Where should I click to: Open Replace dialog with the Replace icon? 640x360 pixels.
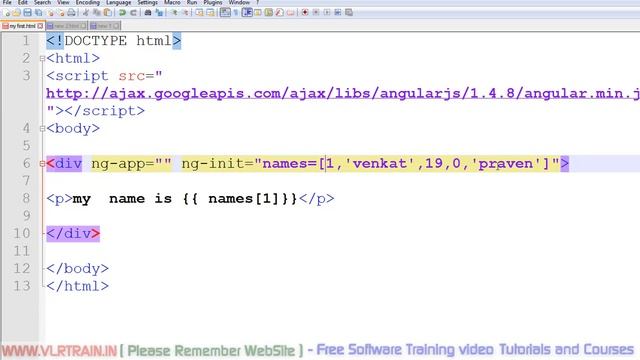[159, 13]
